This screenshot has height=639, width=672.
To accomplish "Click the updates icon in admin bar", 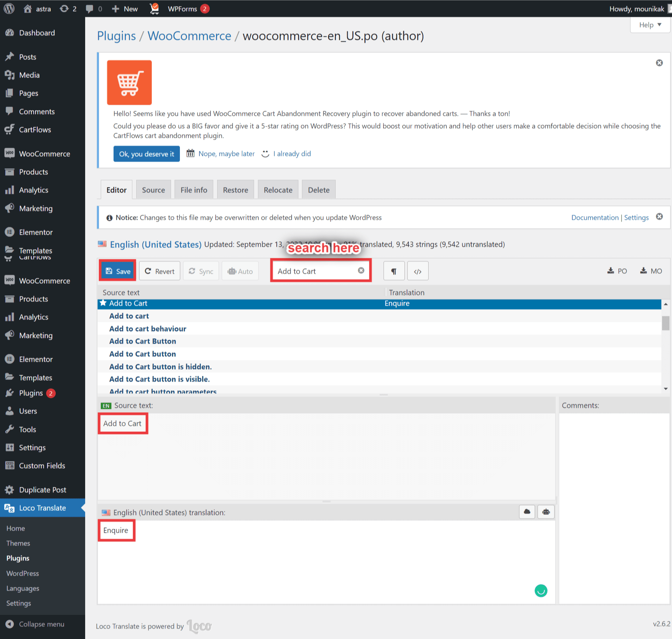I will click(x=68, y=9).
